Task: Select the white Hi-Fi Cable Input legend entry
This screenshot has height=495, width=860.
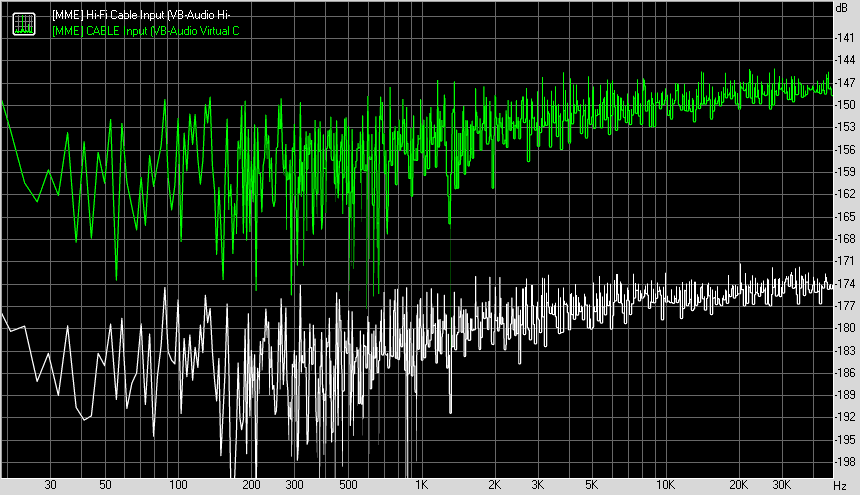Action: point(141,15)
